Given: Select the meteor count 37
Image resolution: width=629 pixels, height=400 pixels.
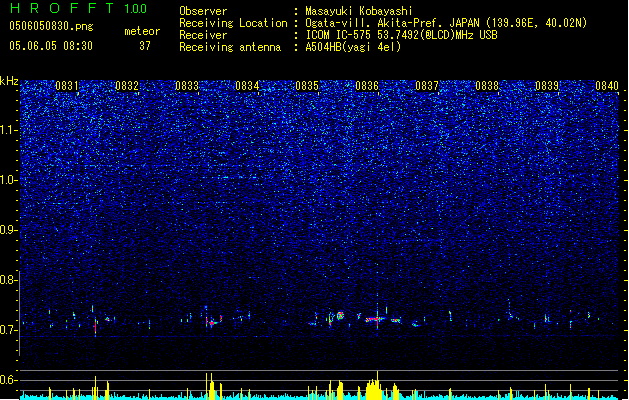Looking at the screenshot, I should [145, 46].
